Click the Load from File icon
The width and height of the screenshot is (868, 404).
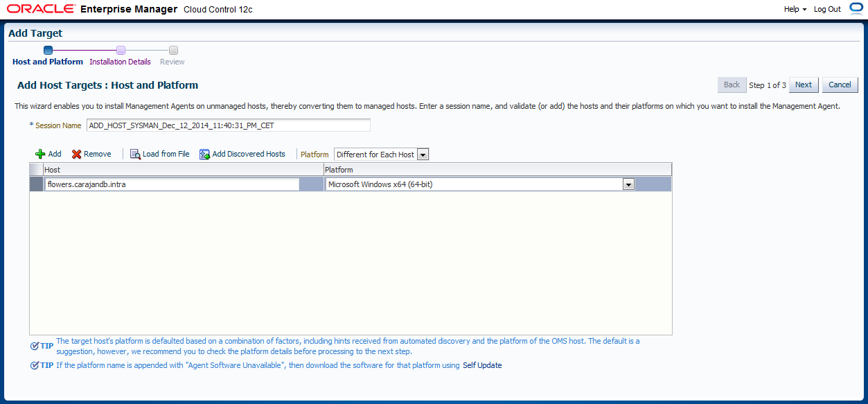136,155
